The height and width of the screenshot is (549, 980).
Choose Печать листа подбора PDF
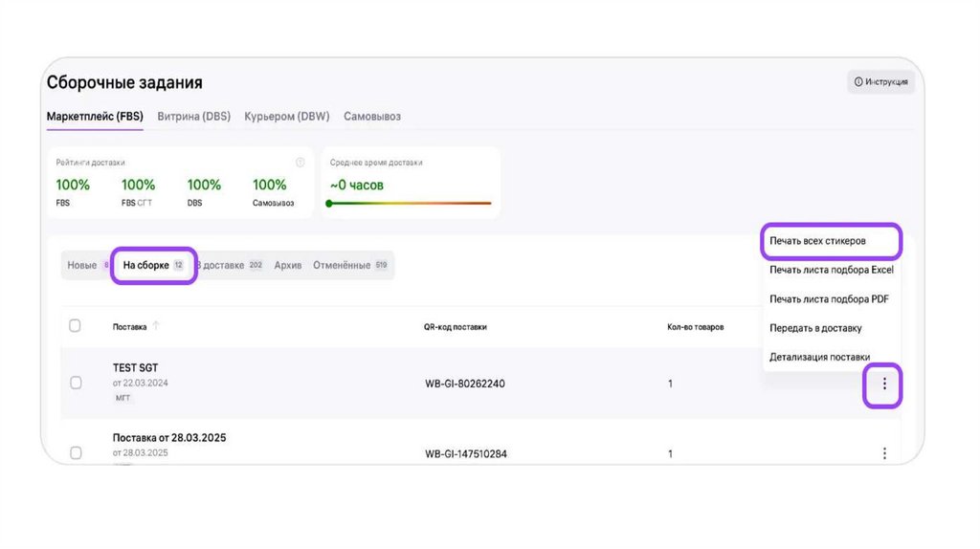point(832,299)
